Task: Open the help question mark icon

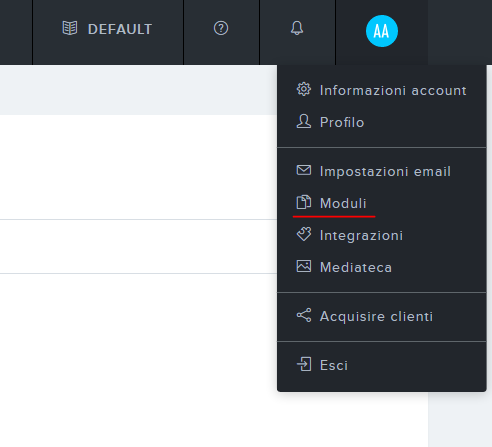Action: pyautogui.click(x=221, y=28)
